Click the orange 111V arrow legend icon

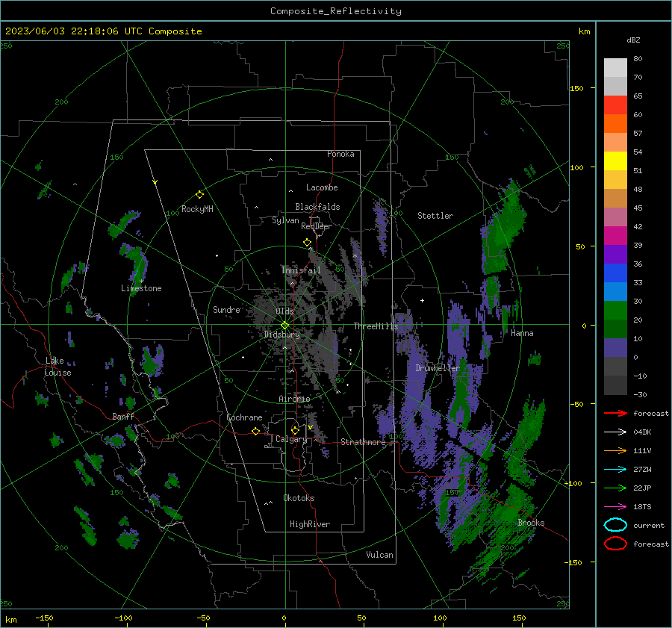(615, 450)
